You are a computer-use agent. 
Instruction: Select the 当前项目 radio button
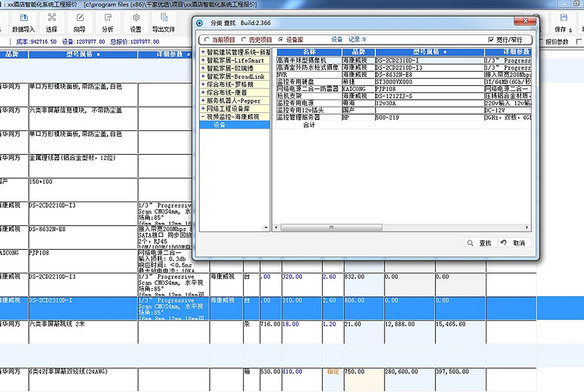tap(207, 39)
